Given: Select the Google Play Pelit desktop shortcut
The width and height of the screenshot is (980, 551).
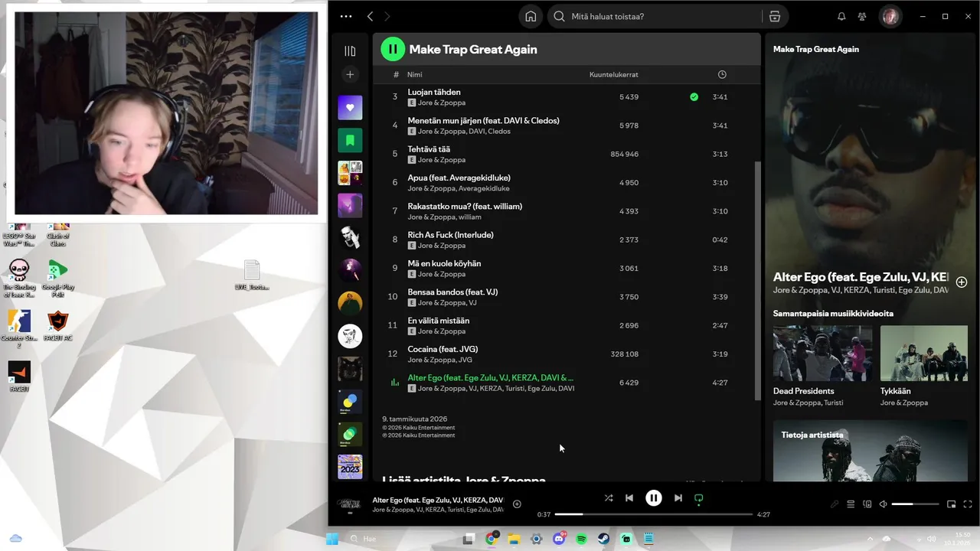Looking at the screenshot, I should click(57, 279).
